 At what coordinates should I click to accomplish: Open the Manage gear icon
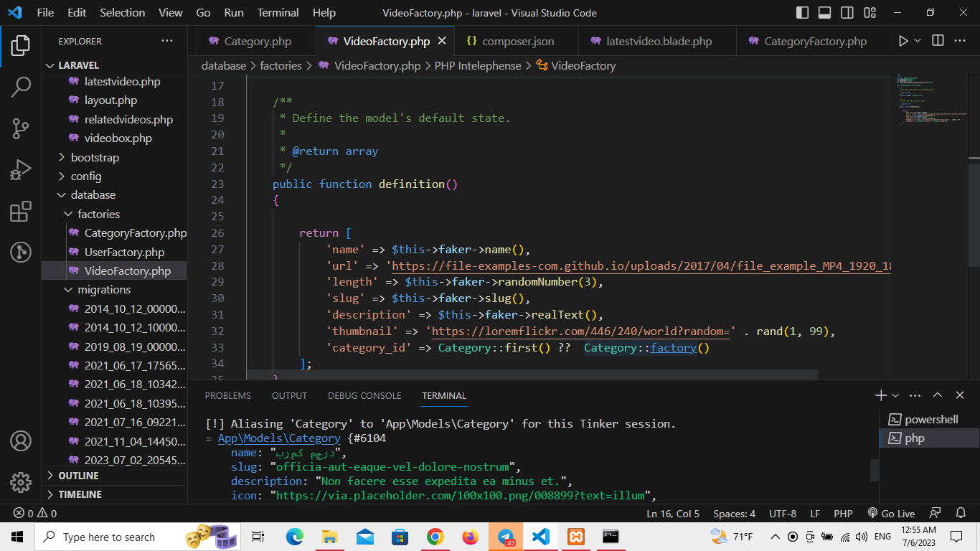tap(21, 481)
